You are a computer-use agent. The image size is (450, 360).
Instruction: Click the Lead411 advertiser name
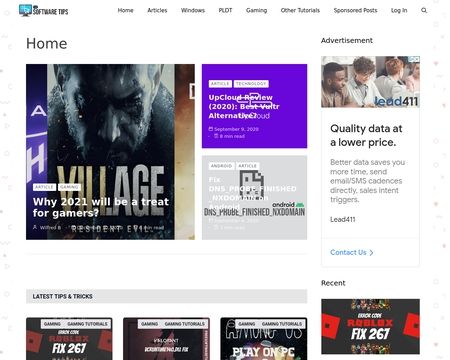[342, 219]
